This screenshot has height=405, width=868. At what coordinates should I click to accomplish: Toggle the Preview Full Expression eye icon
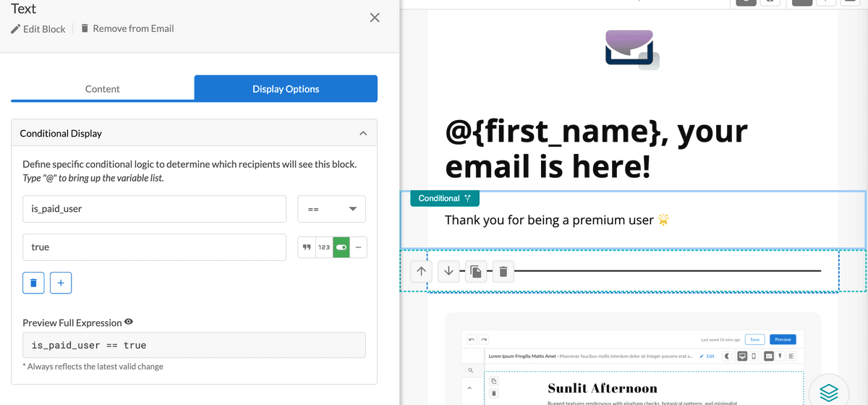coord(129,322)
